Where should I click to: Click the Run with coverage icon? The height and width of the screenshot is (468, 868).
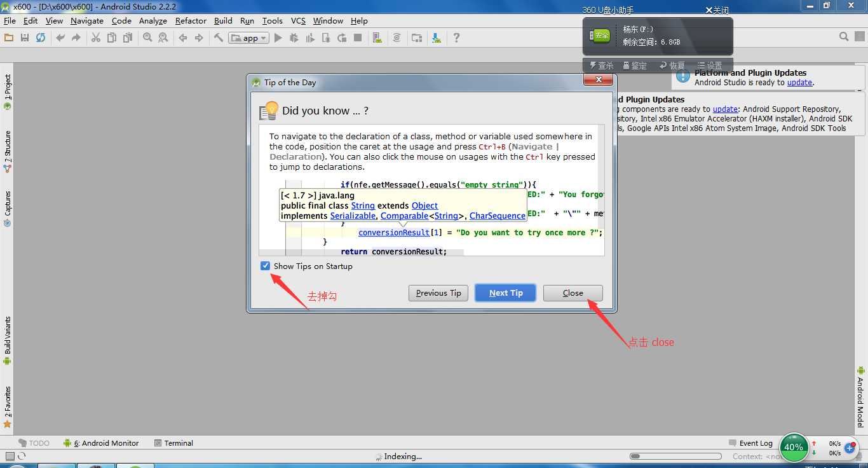pos(310,38)
